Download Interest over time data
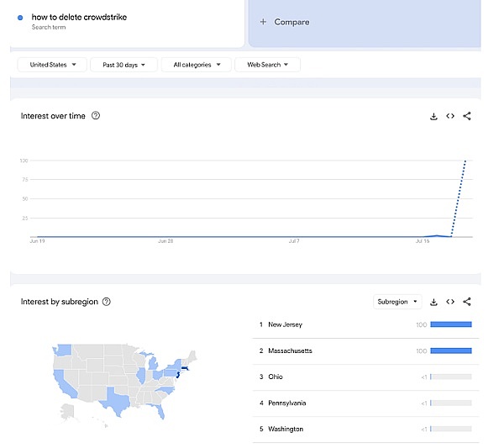This screenshot has height=448, width=504. (x=433, y=116)
